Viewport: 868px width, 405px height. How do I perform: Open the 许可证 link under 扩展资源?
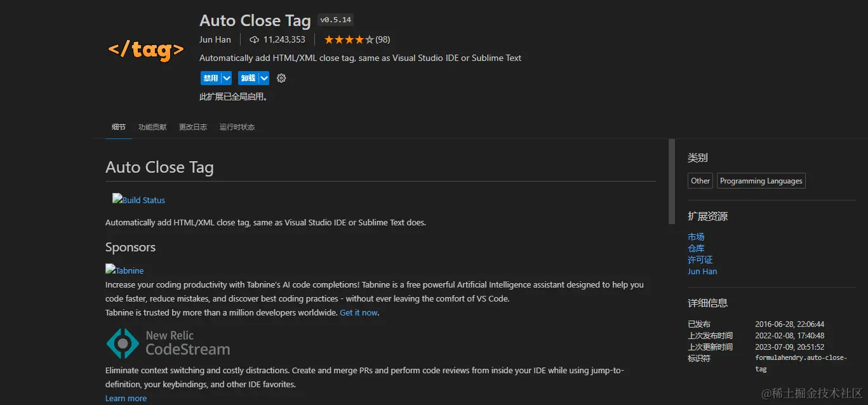700,260
